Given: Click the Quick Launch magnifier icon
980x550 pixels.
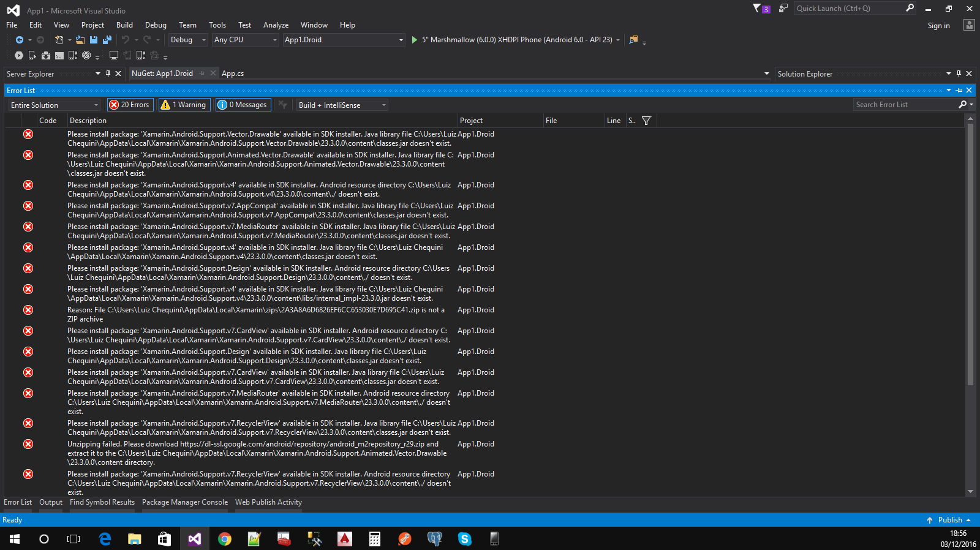Looking at the screenshot, I should (910, 8).
